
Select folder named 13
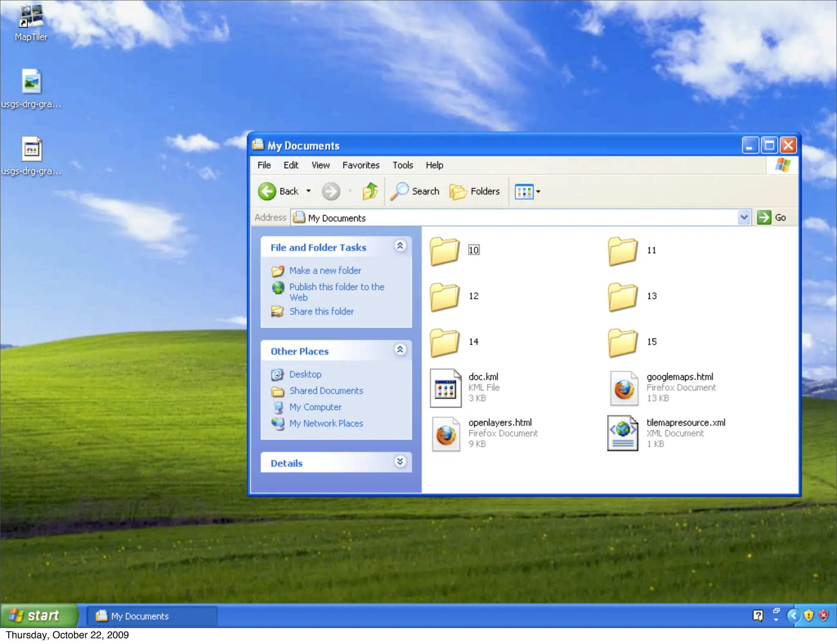622,296
